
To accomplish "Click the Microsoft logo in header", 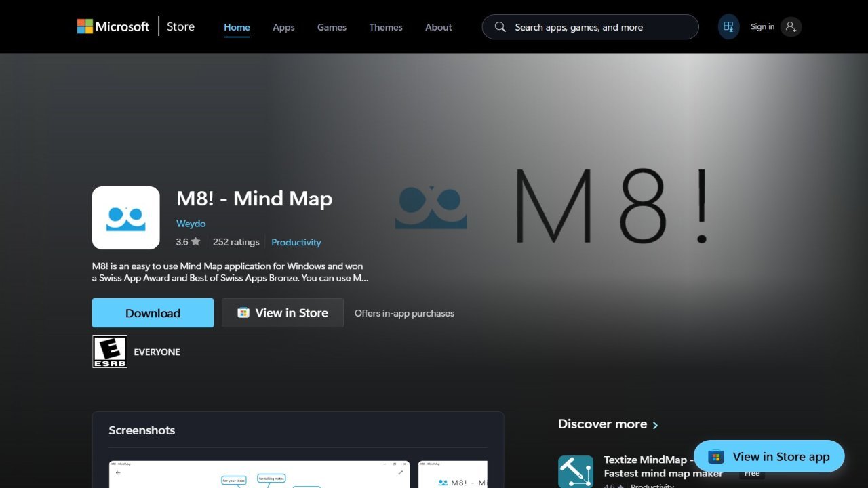I will point(113,26).
